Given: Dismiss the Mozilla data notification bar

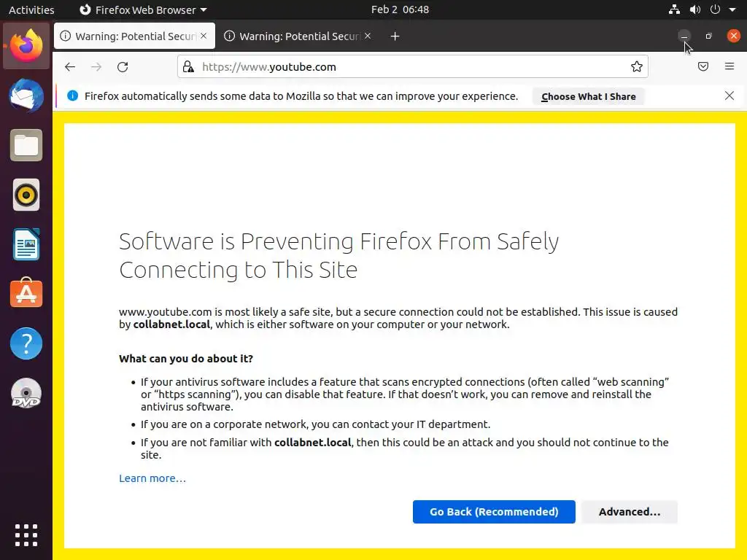Looking at the screenshot, I should [729, 96].
